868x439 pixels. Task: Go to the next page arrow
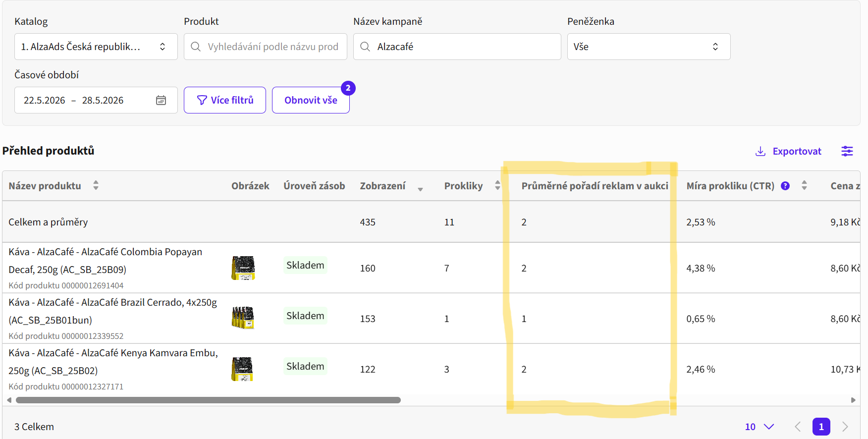845,427
